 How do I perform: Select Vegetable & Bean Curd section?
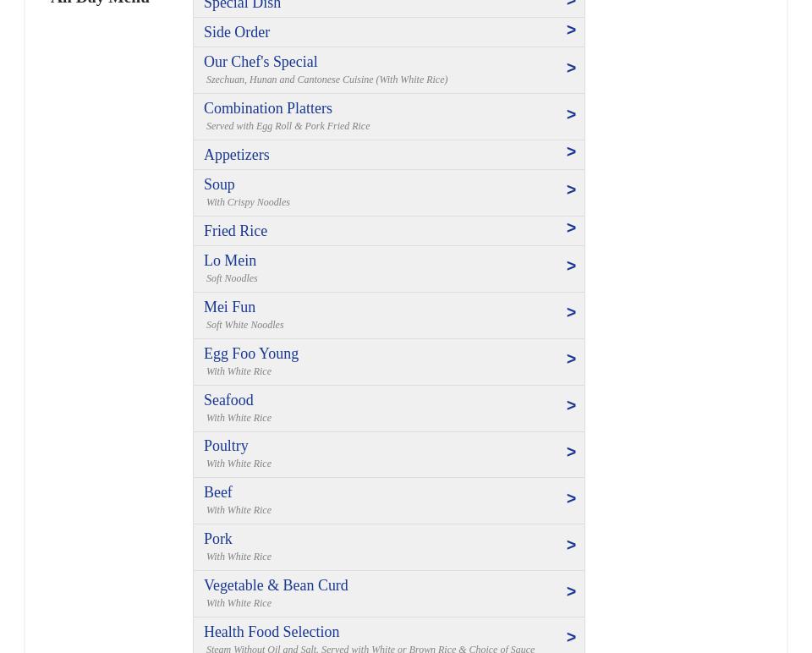[x=276, y=586]
